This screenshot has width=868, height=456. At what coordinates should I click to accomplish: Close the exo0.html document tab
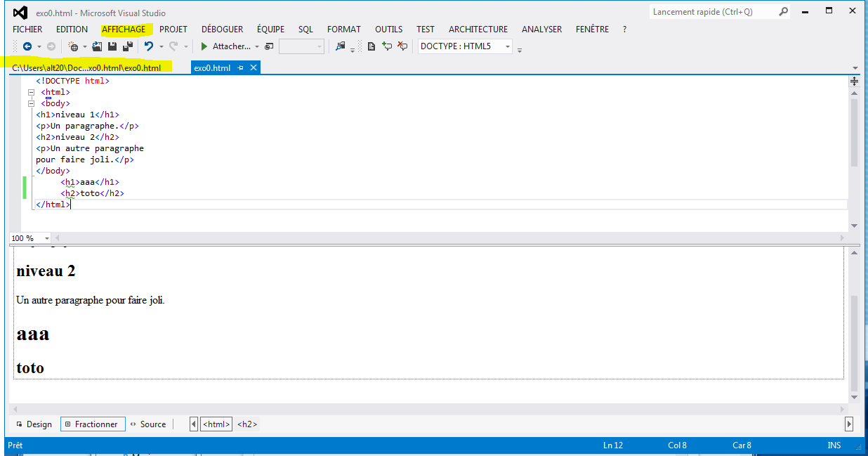tap(254, 67)
